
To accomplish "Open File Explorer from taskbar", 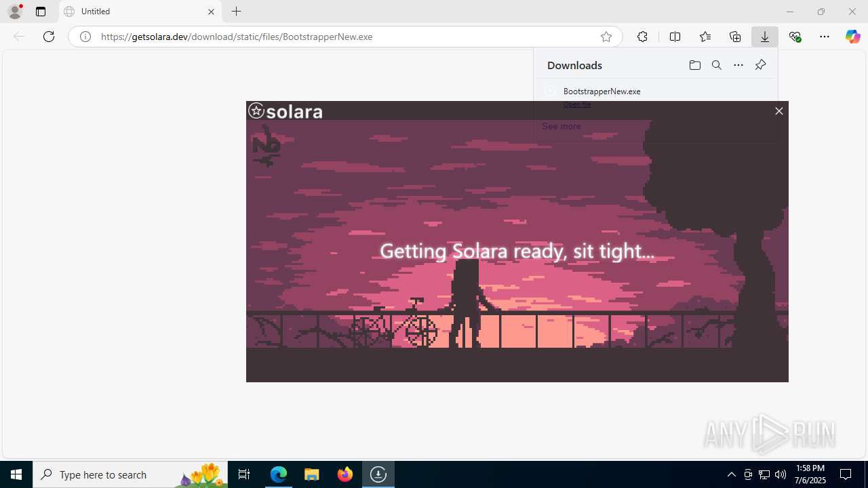I will coord(312,474).
